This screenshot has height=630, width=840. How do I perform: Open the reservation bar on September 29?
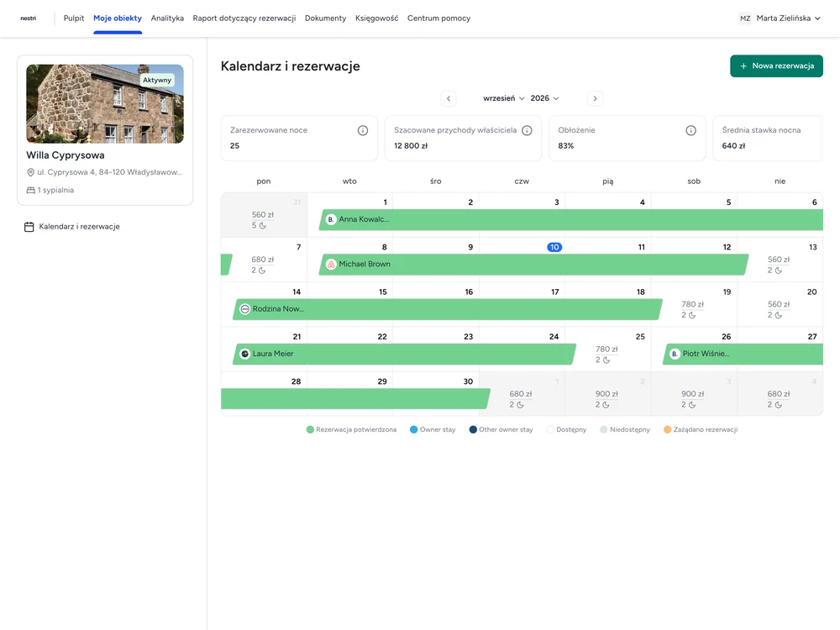pos(355,399)
